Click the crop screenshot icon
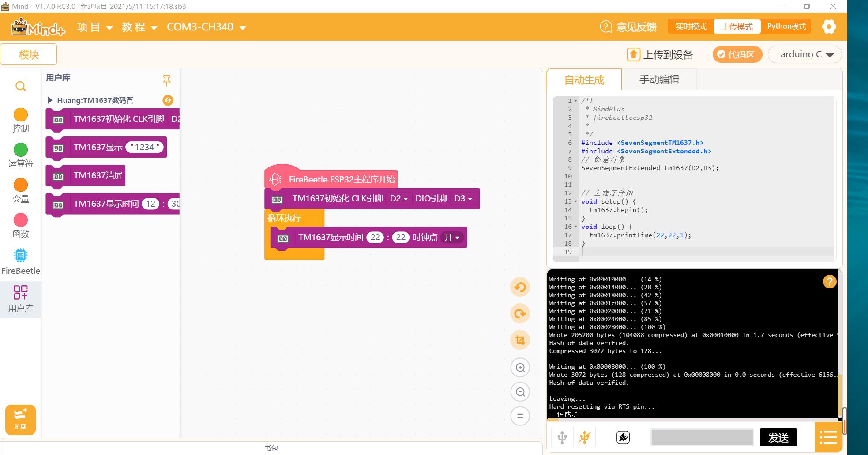Image resolution: width=868 pixels, height=455 pixels. (520, 340)
